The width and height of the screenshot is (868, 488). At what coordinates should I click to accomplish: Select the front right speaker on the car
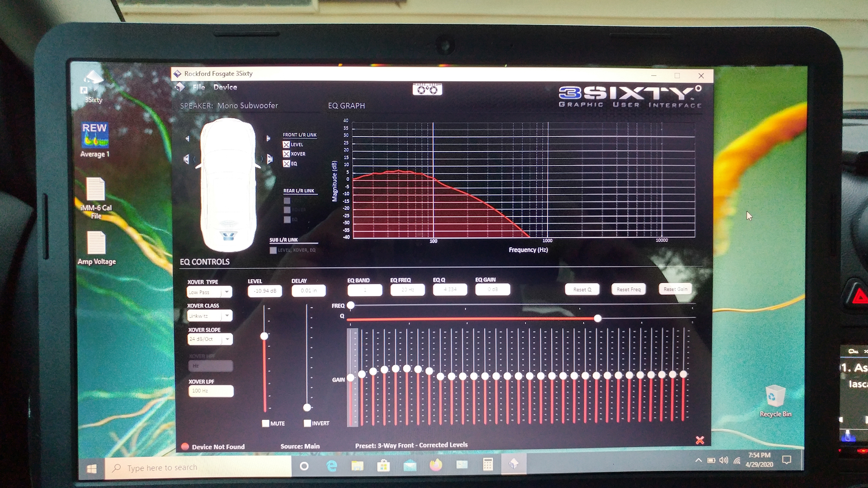(x=270, y=159)
